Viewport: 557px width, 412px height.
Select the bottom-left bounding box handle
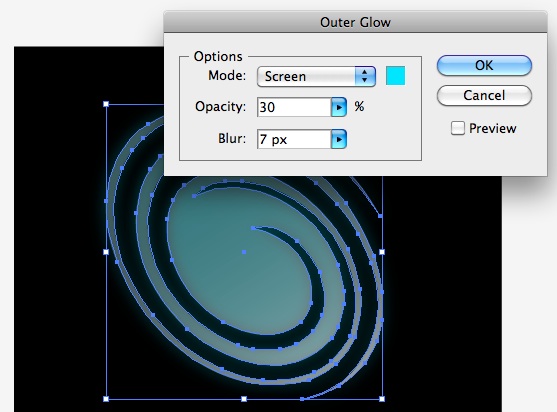(x=106, y=399)
